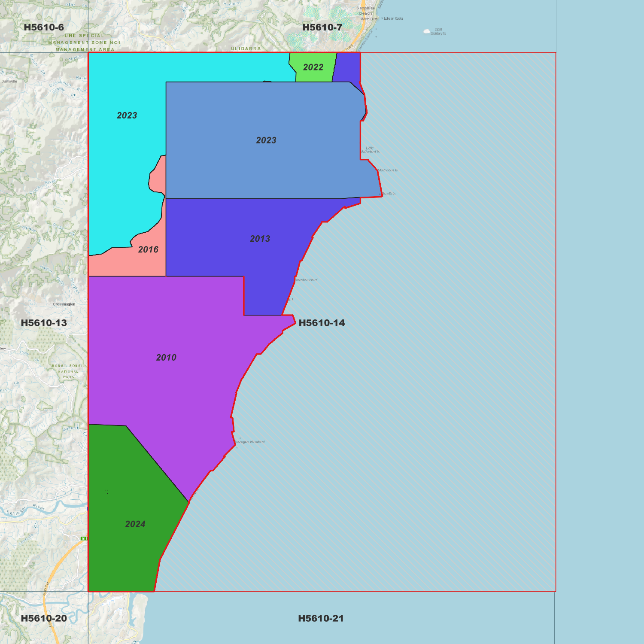Screen dimensions: 644x644
Task: Click the H5610-6 map sheet label
Action: (x=44, y=27)
